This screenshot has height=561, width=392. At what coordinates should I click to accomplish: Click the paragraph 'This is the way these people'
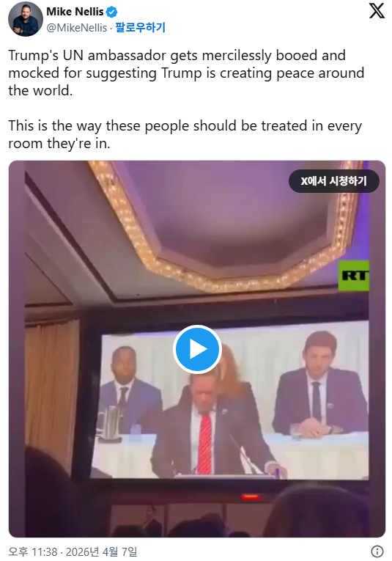pyautogui.click(x=185, y=134)
